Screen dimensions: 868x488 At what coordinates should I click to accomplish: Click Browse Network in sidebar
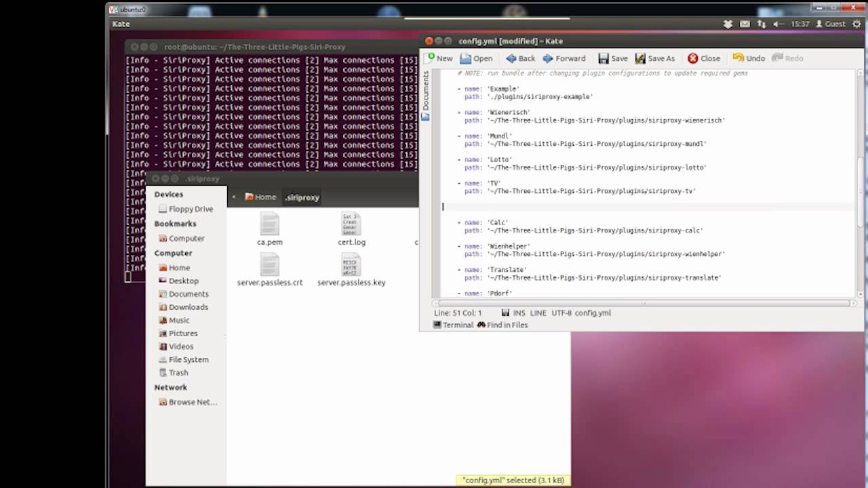(x=188, y=402)
